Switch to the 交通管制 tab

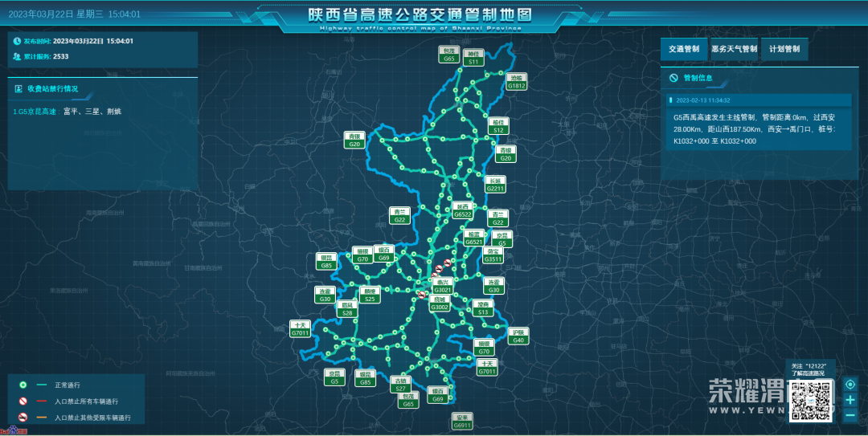(x=684, y=49)
